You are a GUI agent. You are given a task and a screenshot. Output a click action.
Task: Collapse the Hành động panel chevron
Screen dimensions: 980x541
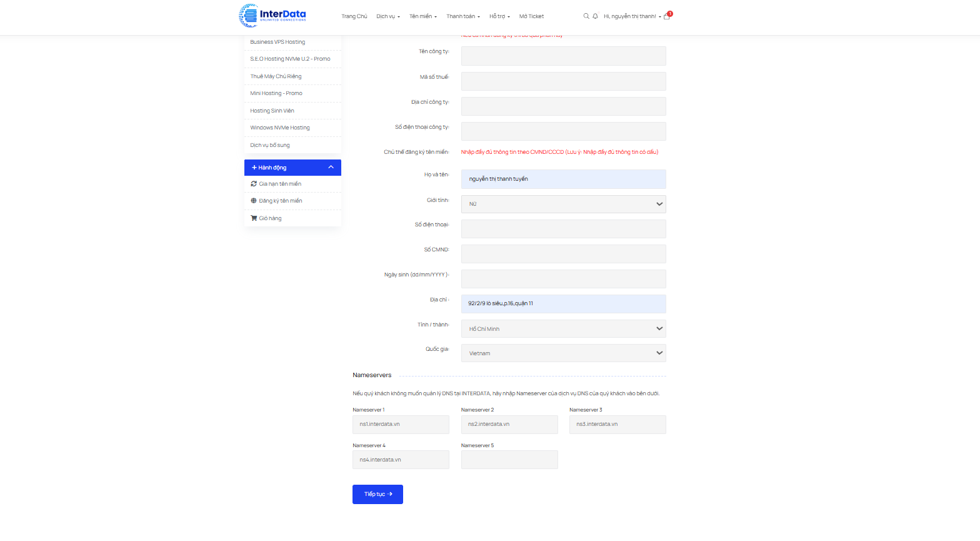click(331, 168)
